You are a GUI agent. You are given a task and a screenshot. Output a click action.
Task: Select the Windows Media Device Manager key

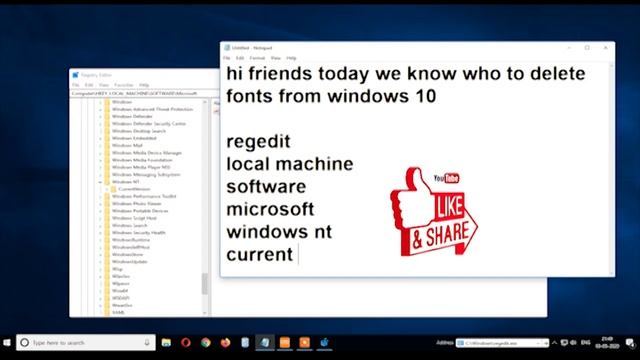coord(147,153)
